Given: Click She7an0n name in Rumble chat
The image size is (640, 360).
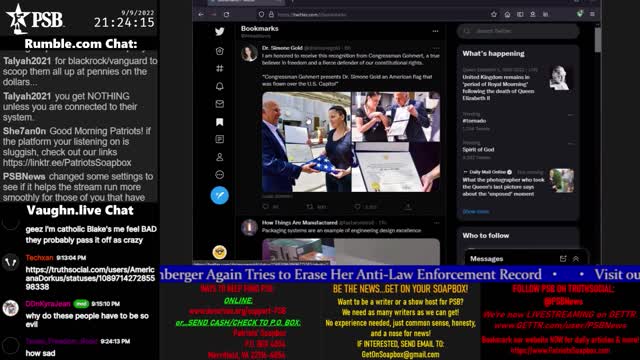Looking at the screenshot, I should click(x=24, y=131).
